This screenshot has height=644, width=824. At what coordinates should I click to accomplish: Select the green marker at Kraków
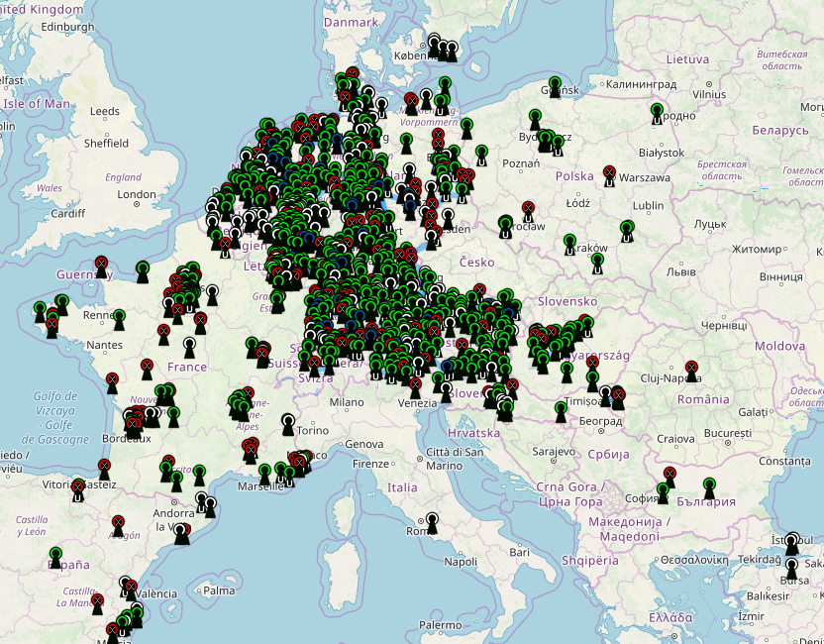[569, 245]
